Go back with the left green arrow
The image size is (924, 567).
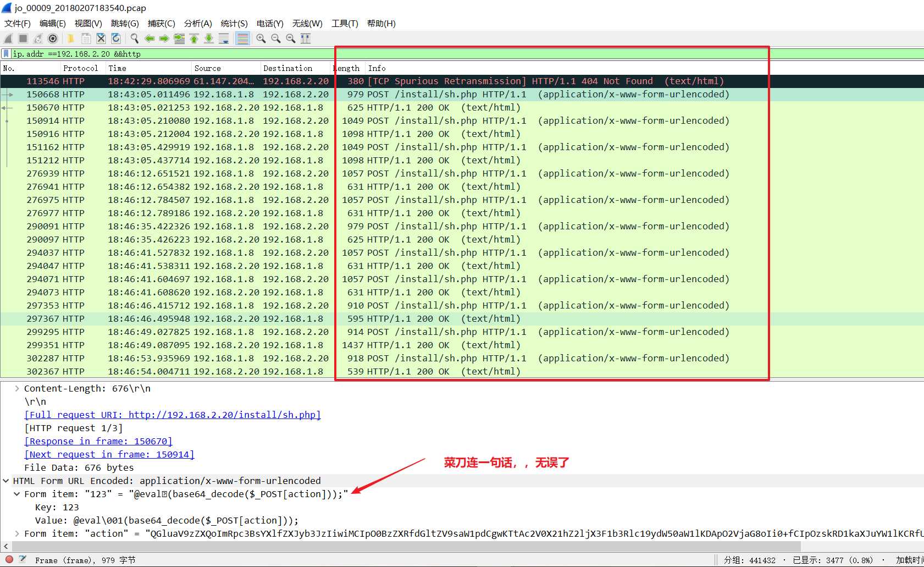[149, 38]
